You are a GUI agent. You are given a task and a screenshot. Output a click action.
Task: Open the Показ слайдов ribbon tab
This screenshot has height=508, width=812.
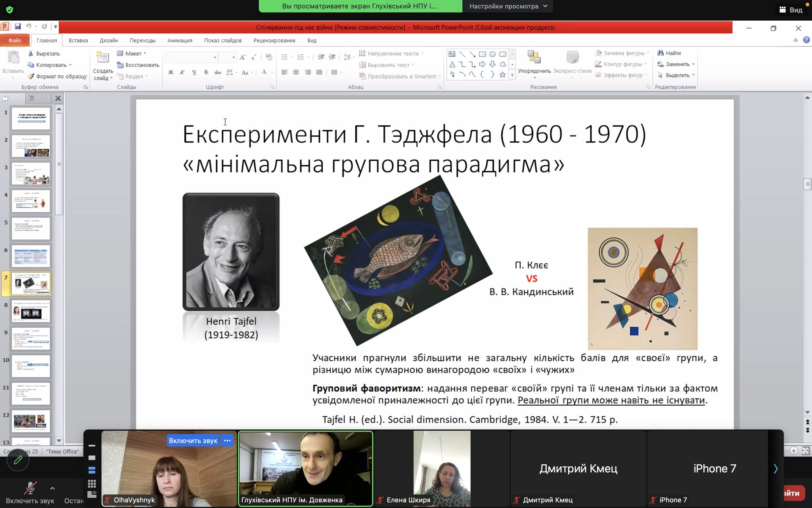pos(223,40)
